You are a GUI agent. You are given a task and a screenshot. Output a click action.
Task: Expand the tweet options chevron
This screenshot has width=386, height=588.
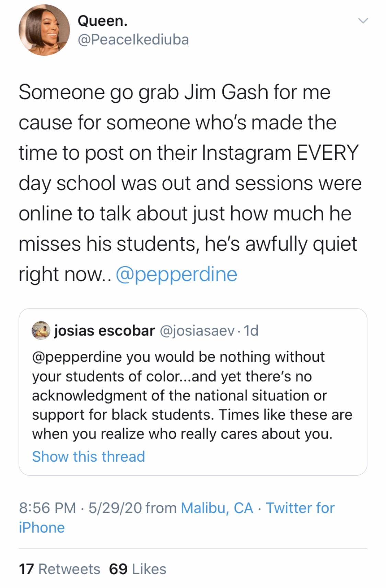click(x=363, y=21)
